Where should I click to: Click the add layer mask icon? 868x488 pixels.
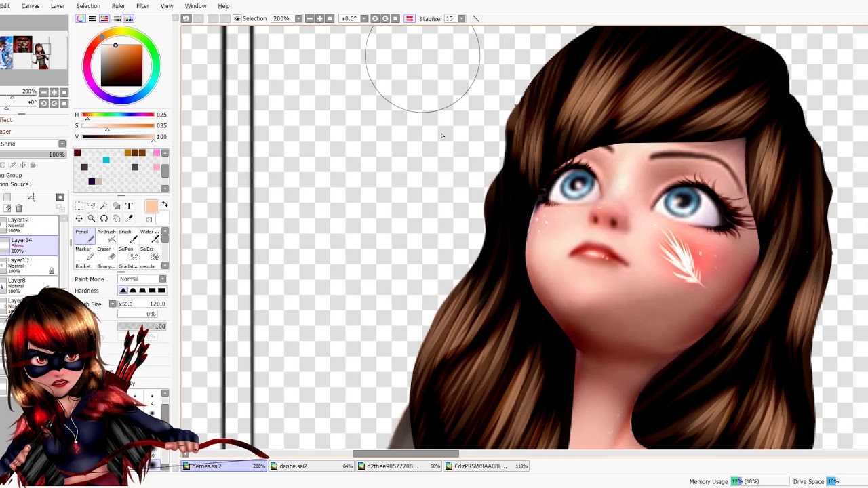(60, 197)
